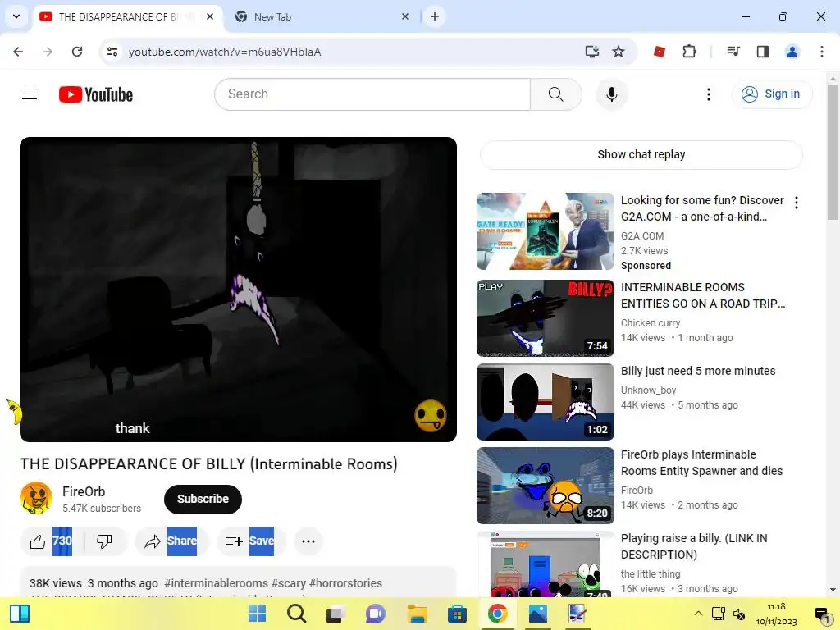Viewport: 840px width, 630px height.
Task: Open YouTube settings three-dot menu
Action: [x=708, y=94]
